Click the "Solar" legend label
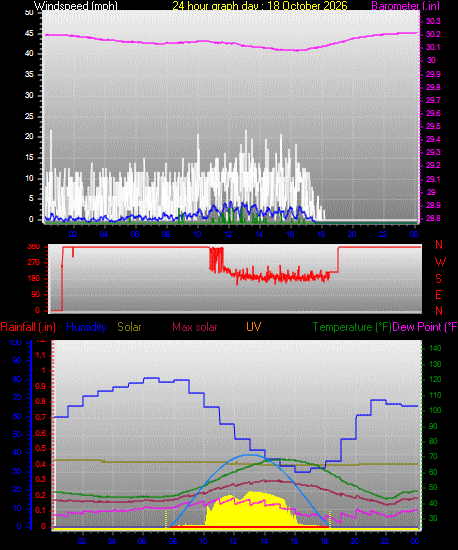 point(129,327)
